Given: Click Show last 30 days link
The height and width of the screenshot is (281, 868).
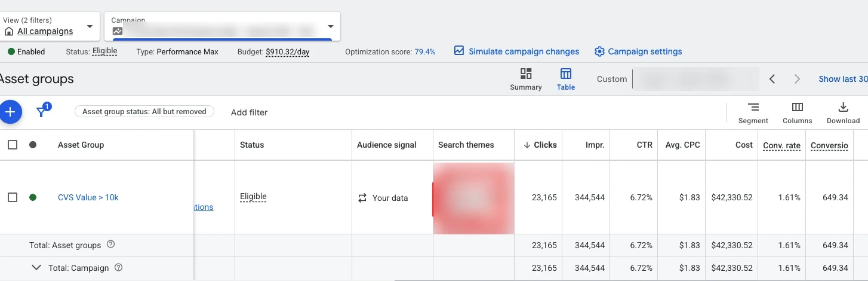Looking at the screenshot, I should [x=843, y=79].
